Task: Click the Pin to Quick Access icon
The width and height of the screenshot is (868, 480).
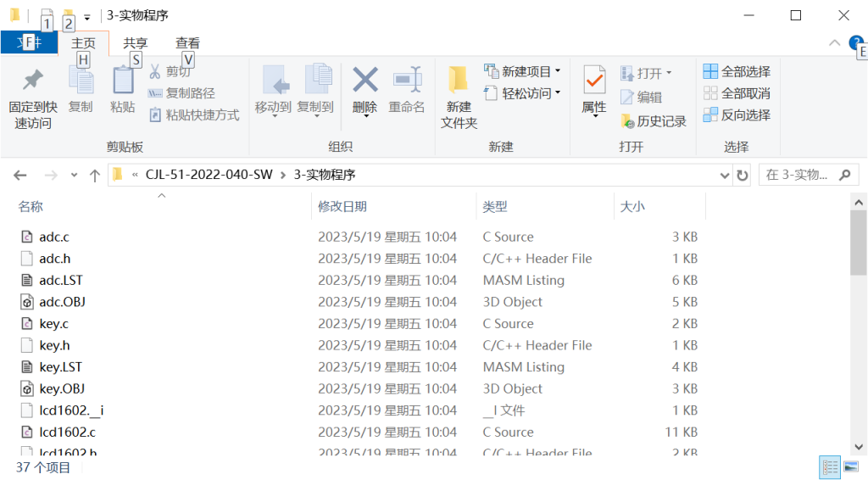Action: [33, 81]
